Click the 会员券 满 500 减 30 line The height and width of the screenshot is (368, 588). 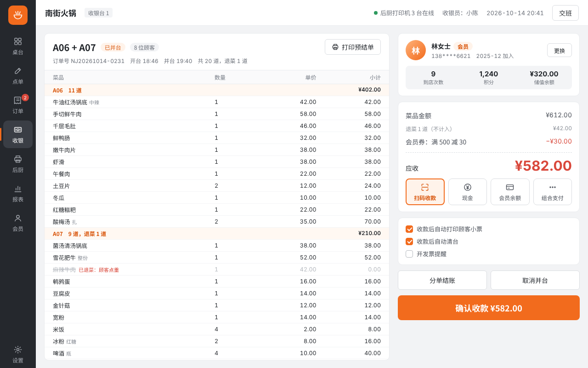coord(489,142)
